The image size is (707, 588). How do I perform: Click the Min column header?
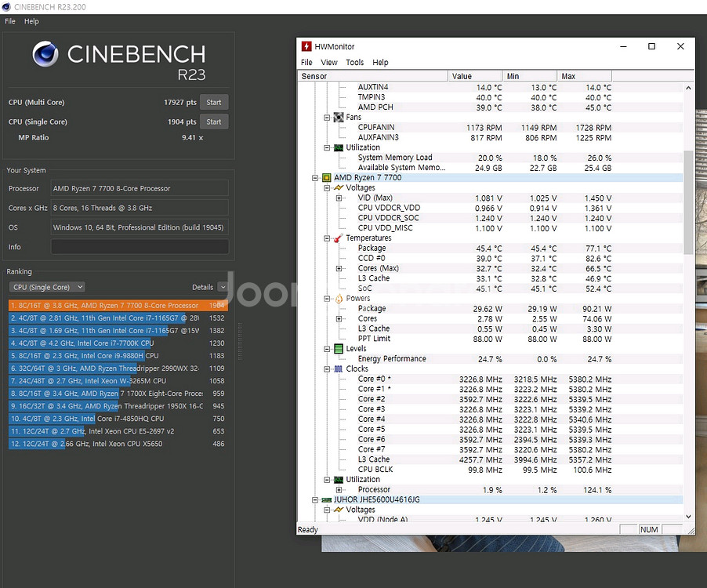click(530, 76)
